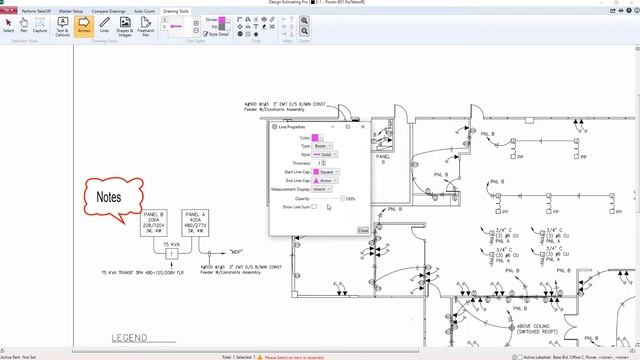The height and width of the screenshot is (360, 640).
Task: Switch to Marker Setup tab
Action: pyautogui.click(x=71, y=11)
